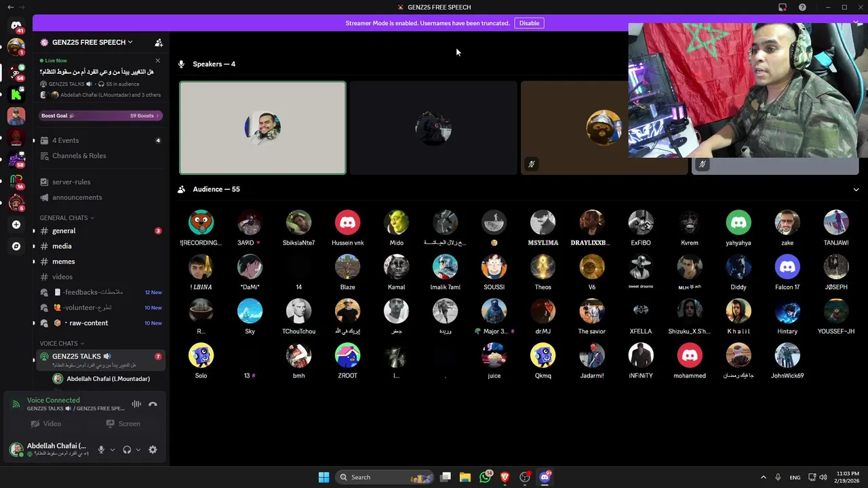The image size is (868, 488).
Task: Click the Speakers microphone icon header
Action: 181,64
